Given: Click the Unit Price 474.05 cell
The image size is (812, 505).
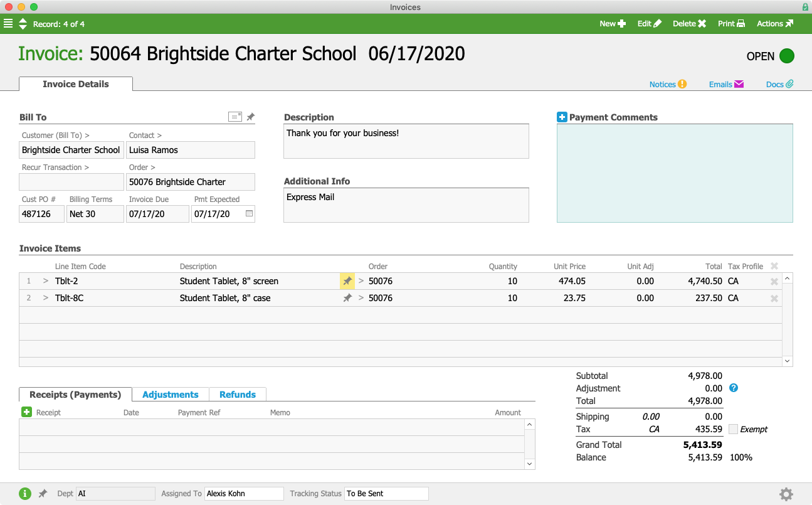Looking at the screenshot, I should point(572,281).
